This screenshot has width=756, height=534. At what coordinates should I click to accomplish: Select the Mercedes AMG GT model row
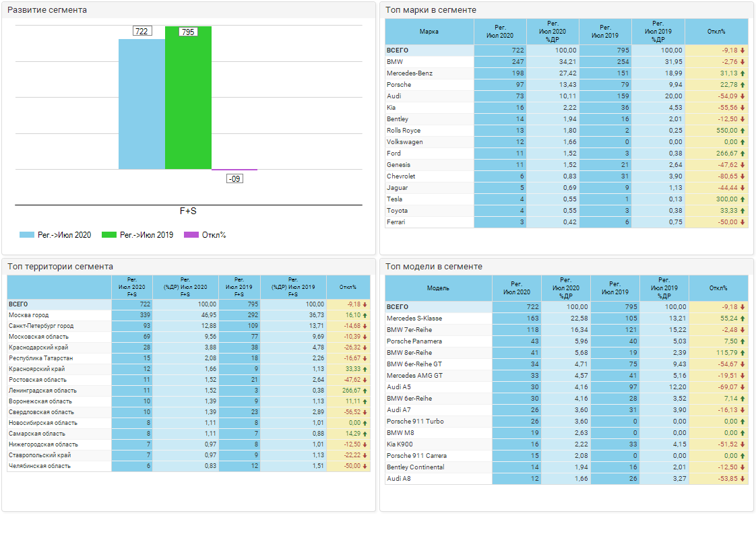(567, 376)
